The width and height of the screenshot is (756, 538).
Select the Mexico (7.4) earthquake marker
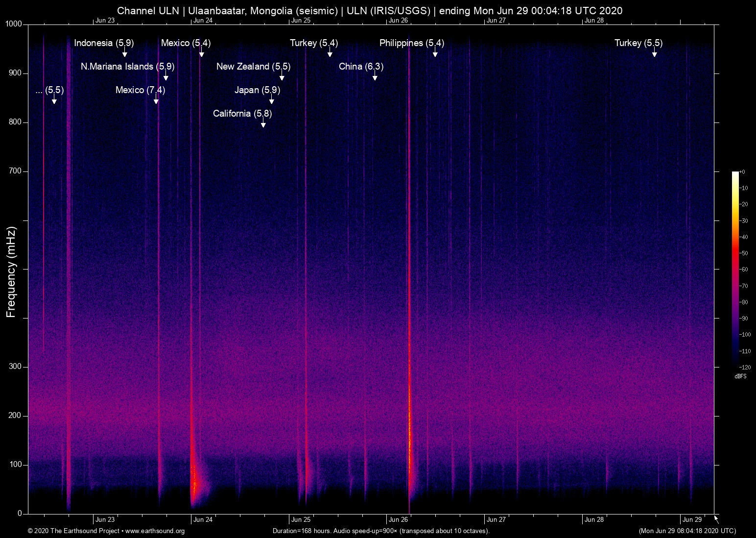(x=156, y=100)
